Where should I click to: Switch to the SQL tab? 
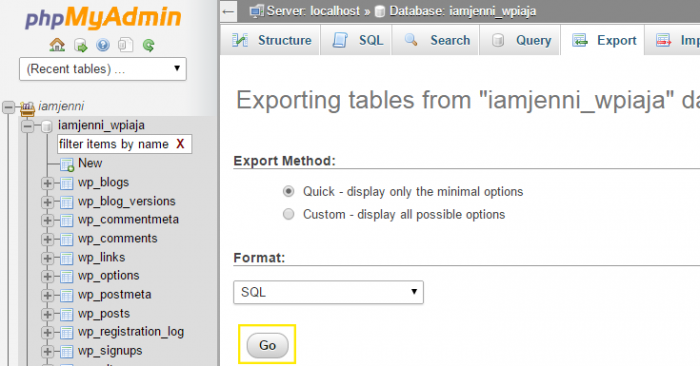[x=356, y=40]
